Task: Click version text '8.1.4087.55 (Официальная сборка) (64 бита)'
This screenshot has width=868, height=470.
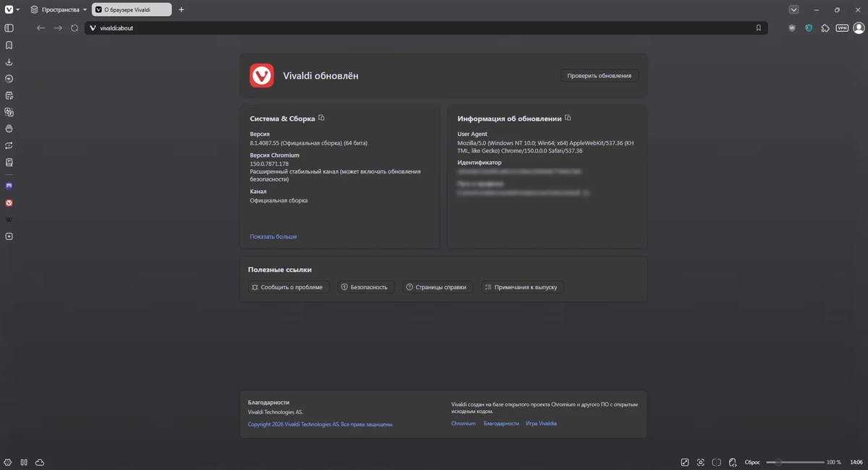Action: (308, 143)
